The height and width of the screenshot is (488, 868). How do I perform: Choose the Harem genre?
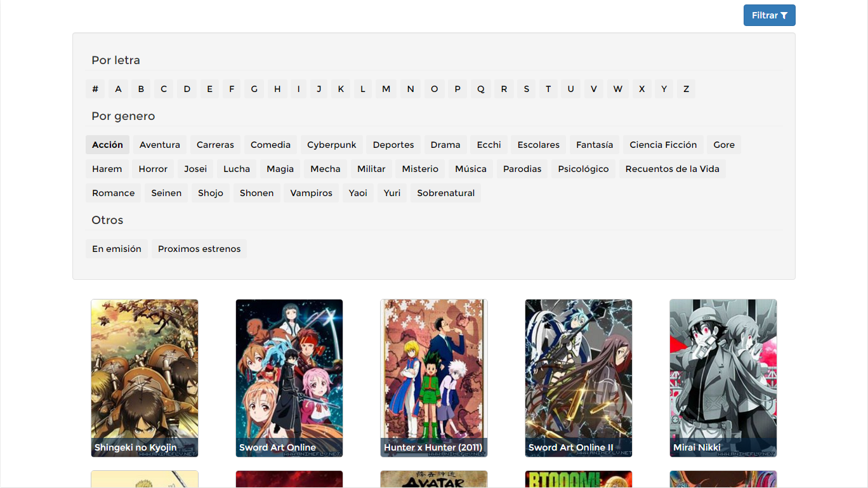coord(107,169)
